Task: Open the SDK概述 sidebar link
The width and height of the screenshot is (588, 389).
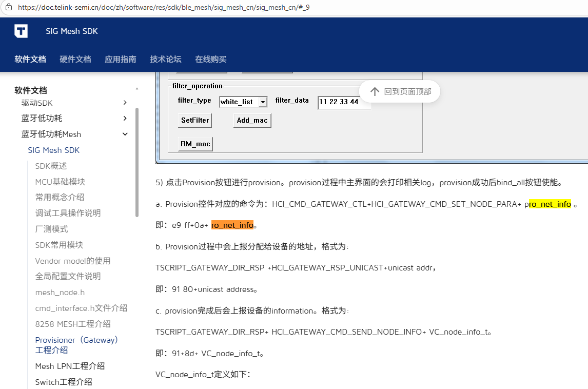Action: pyautogui.click(x=51, y=166)
